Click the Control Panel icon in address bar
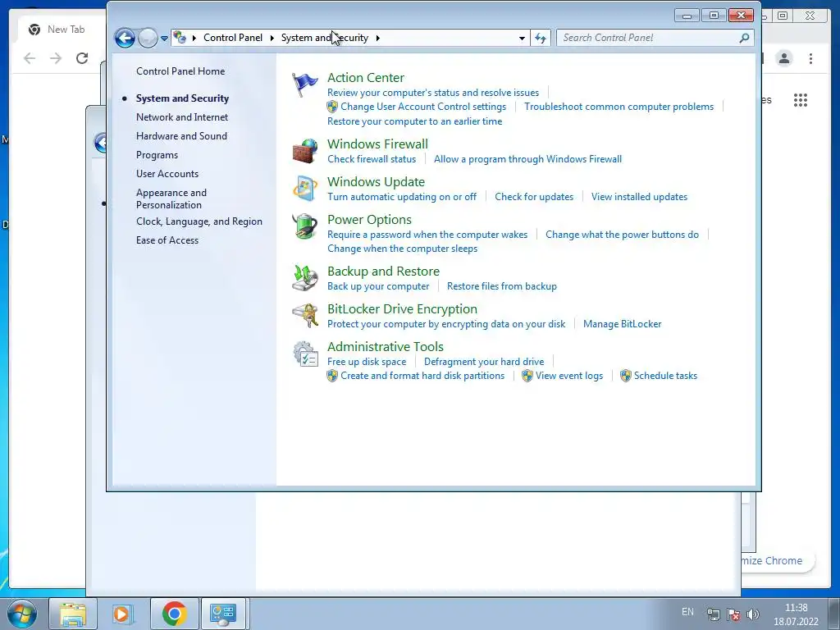Viewport: 840px width, 630px height. point(180,38)
